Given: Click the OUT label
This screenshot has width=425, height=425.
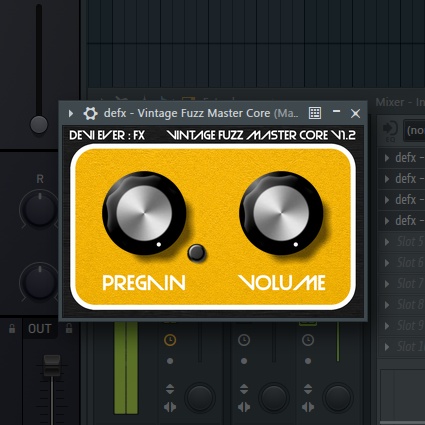Looking at the screenshot, I should pyautogui.click(x=40, y=329).
